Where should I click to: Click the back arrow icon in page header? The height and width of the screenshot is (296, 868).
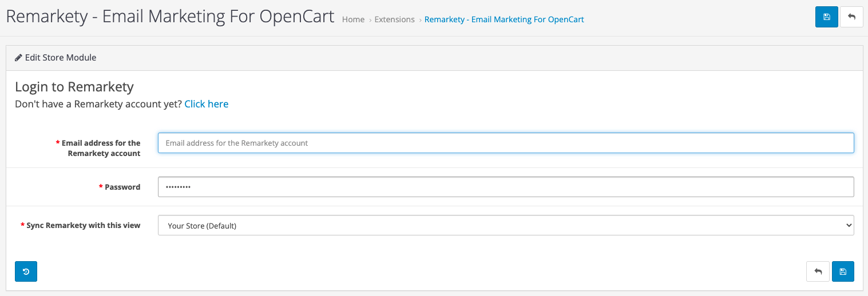click(x=851, y=17)
